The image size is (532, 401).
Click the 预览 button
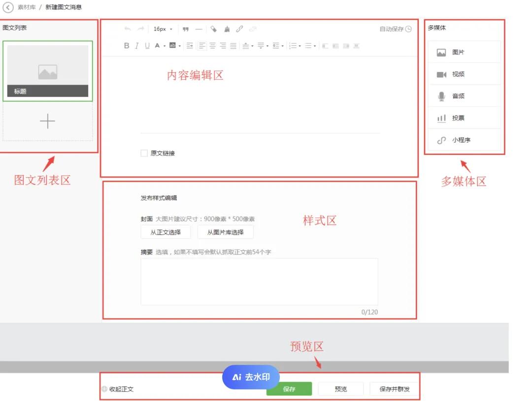[341, 389]
